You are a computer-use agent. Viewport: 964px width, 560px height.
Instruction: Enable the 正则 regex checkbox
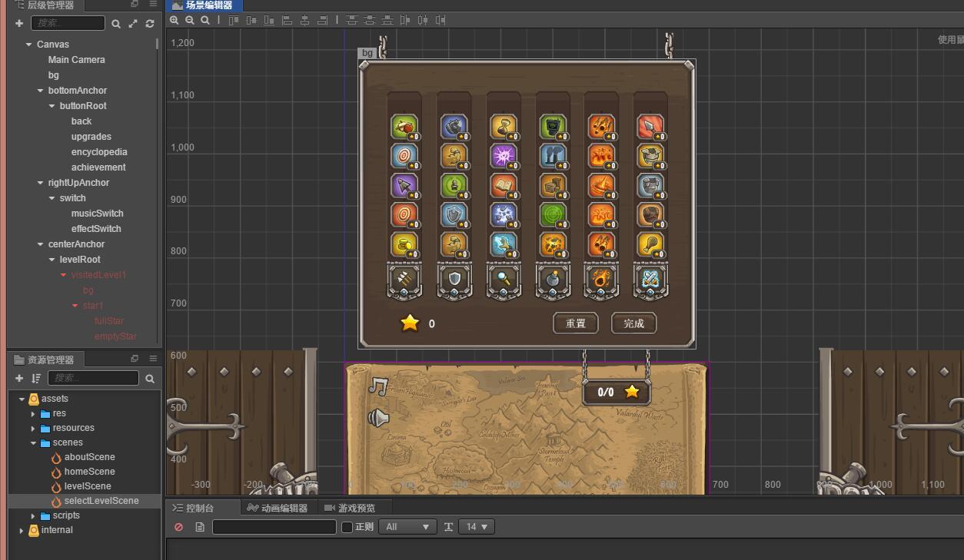click(x=347, y=527)
